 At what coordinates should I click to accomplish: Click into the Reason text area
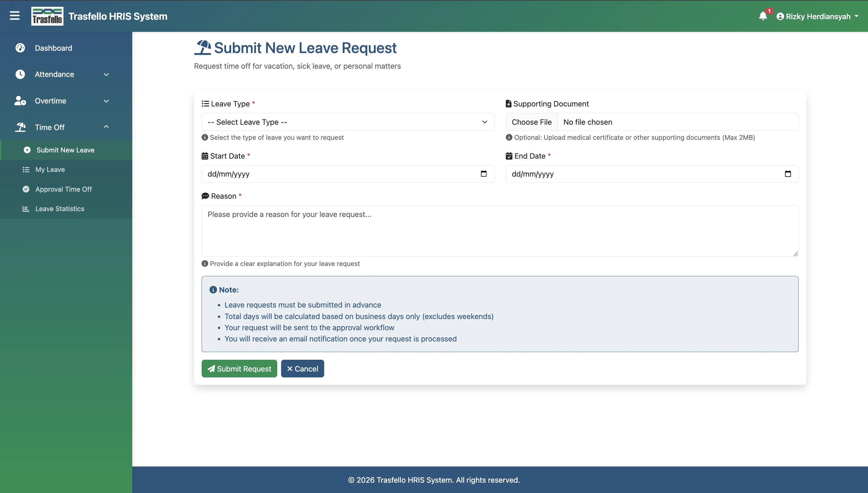pos(500,231)
